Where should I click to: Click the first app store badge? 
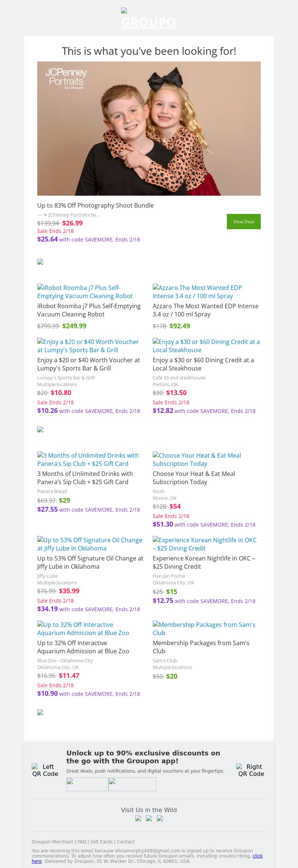[87, 784]
